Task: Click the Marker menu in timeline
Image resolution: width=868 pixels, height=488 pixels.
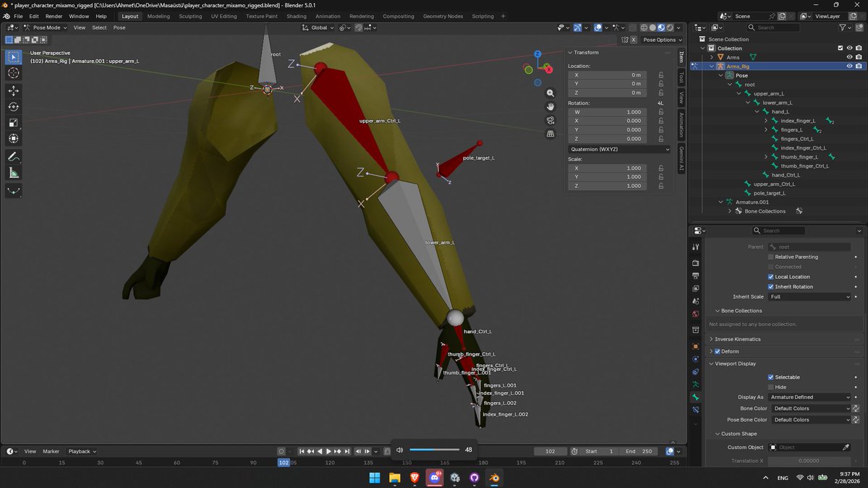Action: pos(51,451)
